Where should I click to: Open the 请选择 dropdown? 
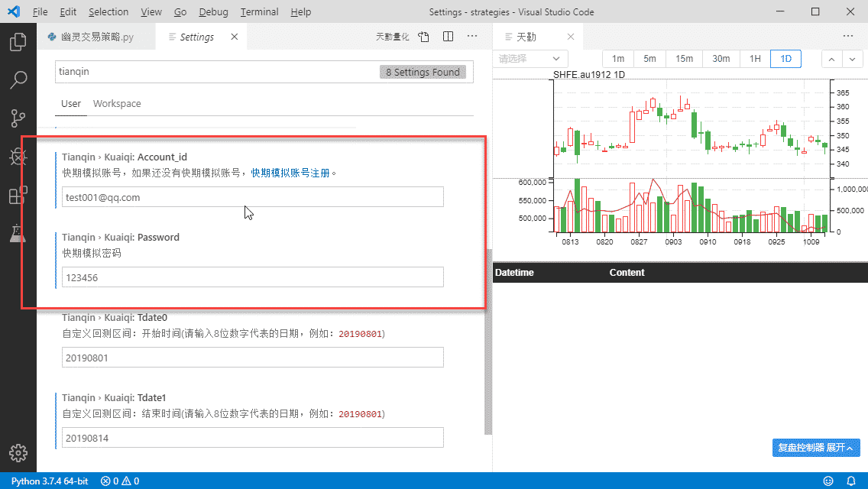[530, 59]
